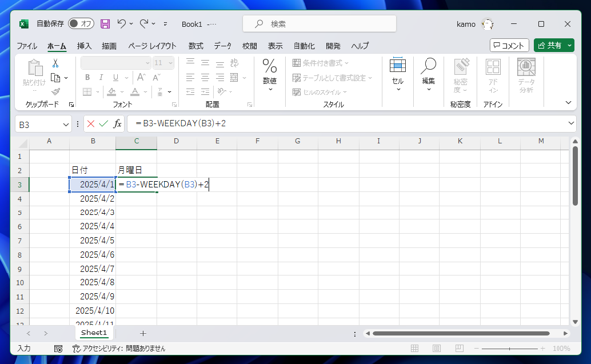Screen dimensions: 591x364
Task: Click the Copy icon in clipboard group
Action: click(55, 78)
